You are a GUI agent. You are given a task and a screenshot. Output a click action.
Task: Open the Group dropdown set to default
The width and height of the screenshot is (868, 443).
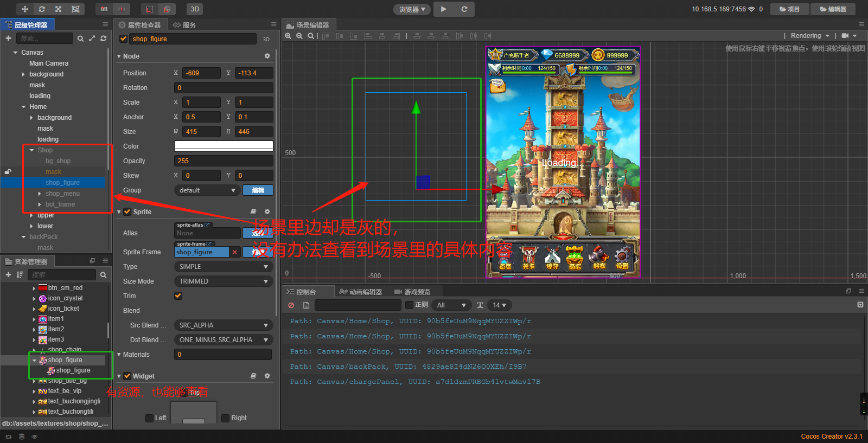pos(207,190)
